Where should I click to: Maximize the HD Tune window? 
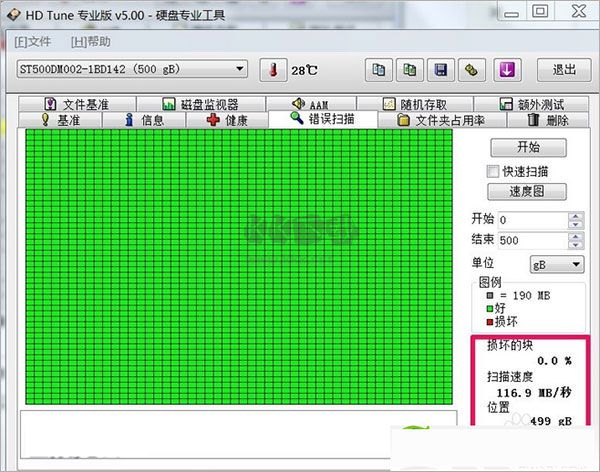[540, 11]
